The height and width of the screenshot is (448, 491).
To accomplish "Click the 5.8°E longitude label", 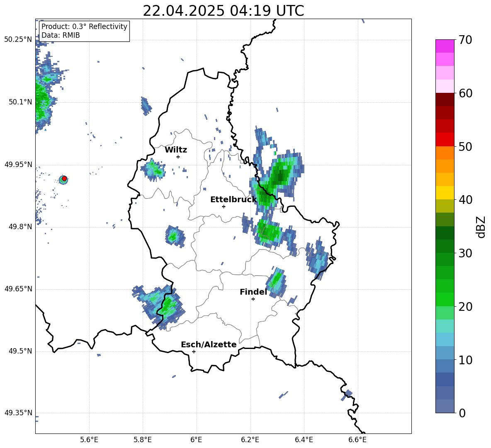I will [143, 440].
